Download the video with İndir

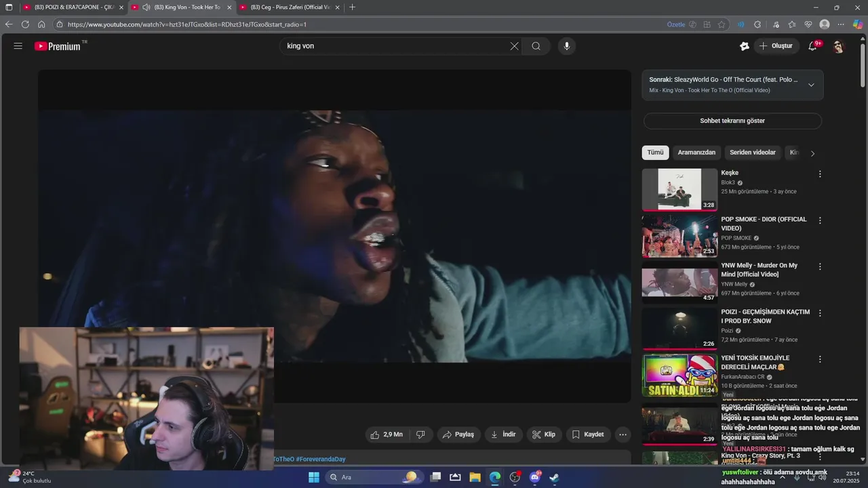503,434
